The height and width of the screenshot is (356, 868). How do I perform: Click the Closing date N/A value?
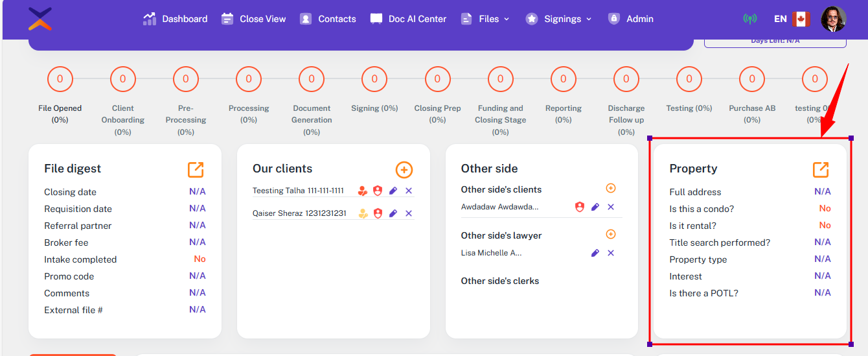(197, 192)
